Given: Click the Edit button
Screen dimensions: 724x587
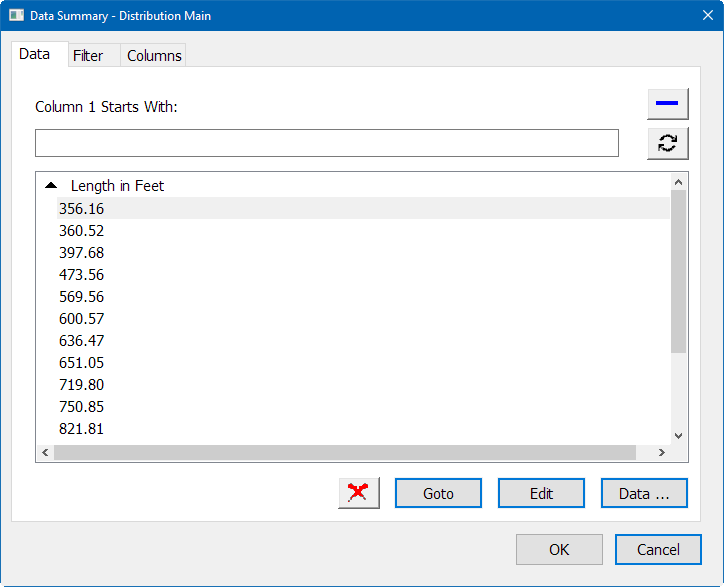Looking at the screenshot, I should [x=541, y=493].
